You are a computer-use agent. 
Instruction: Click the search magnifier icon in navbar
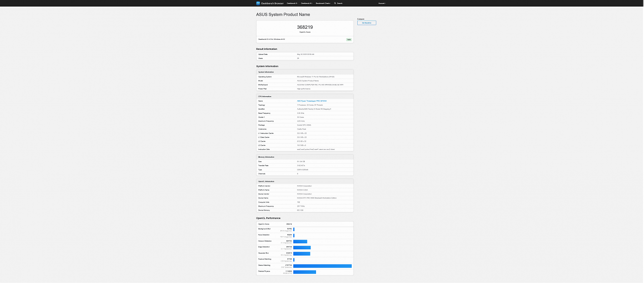335,3
